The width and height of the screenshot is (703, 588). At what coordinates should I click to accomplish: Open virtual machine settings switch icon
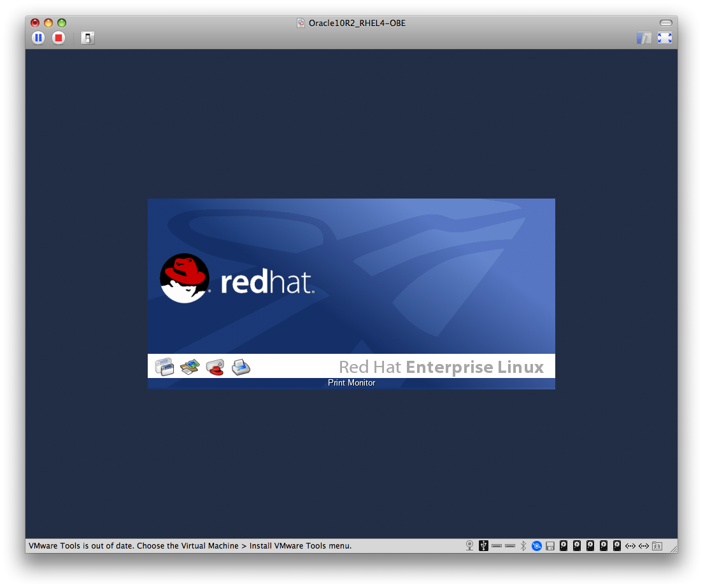point(87,38)
